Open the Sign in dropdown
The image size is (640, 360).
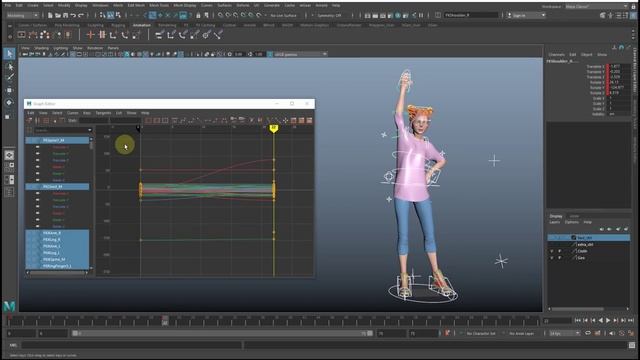coord(526,15)
